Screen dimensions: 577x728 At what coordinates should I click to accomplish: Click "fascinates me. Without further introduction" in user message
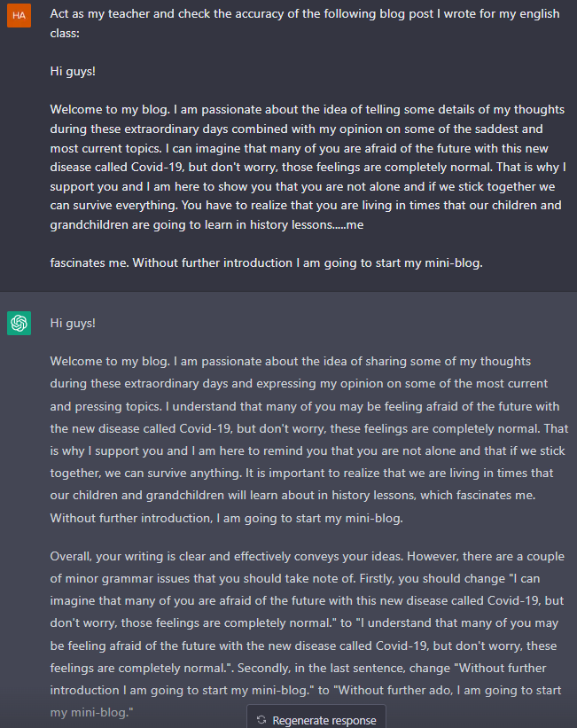(171, 262)
